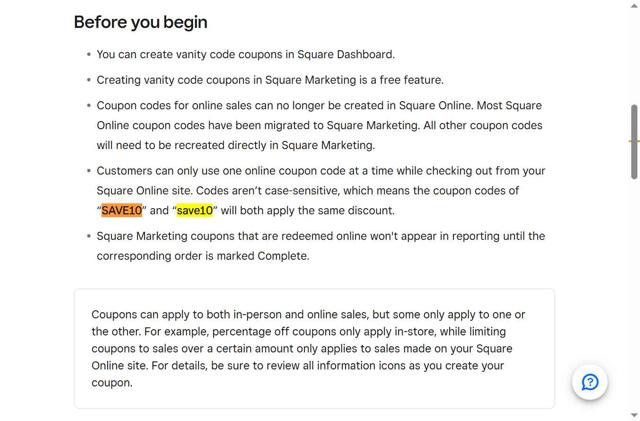
Task: Open the help chat bubble icon
Action: pos(590,382)
